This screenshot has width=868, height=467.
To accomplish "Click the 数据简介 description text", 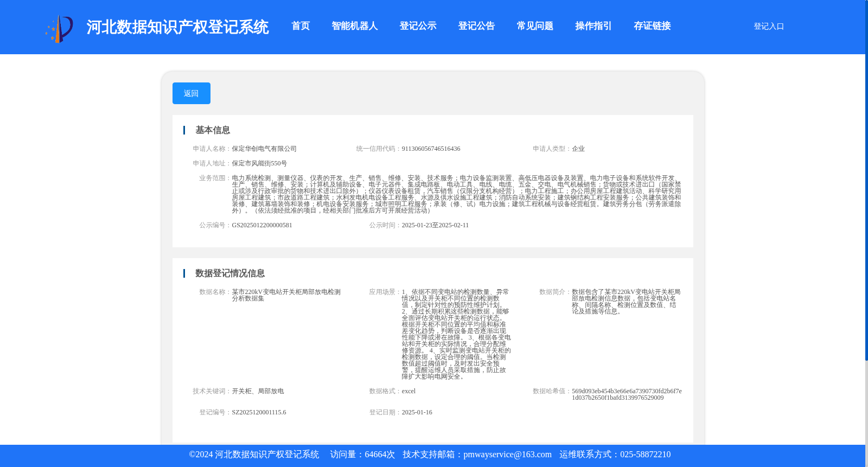I will pyautogui.click(x=626, y=302).
